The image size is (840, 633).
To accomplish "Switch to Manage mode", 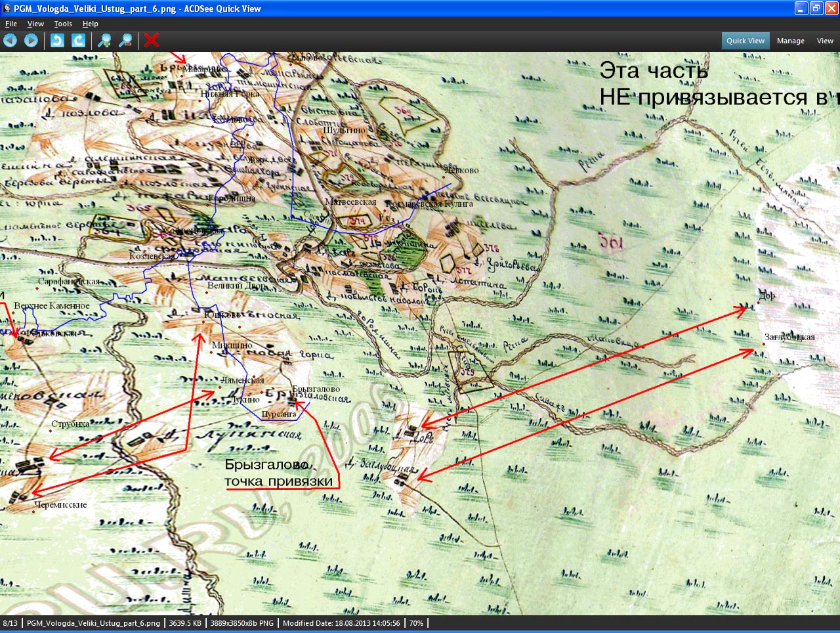I will click(790, 41).
